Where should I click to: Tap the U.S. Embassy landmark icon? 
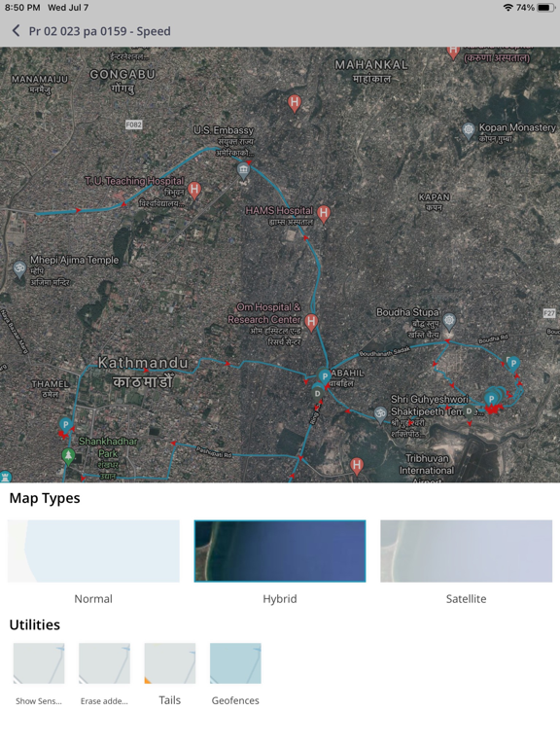click(243, 170)
